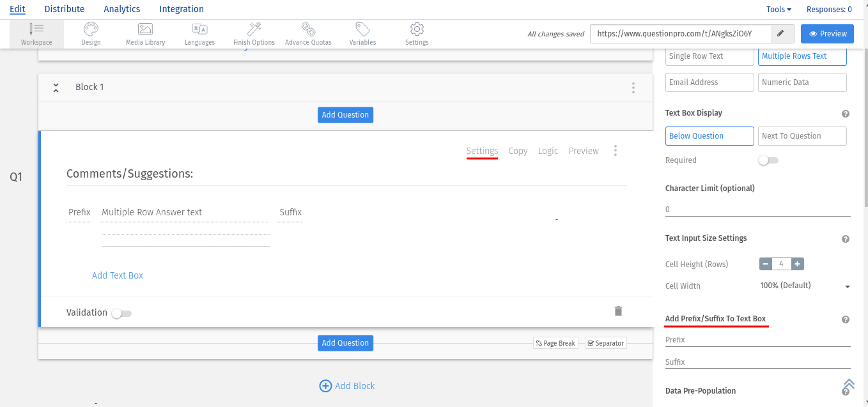This screenshot has height=407, width=868.
Task: Delete question using trash icon
Action: (618, 311)
